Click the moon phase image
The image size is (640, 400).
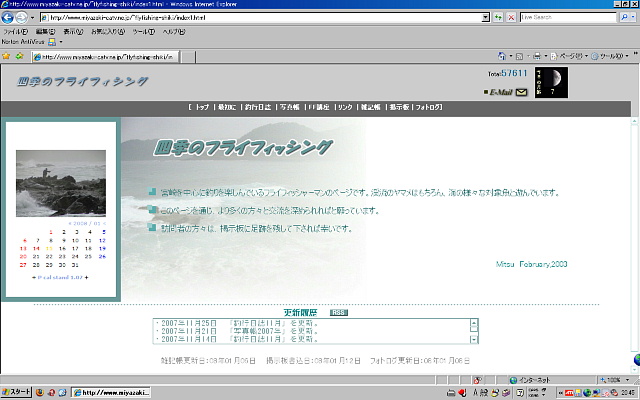point(551,82)
